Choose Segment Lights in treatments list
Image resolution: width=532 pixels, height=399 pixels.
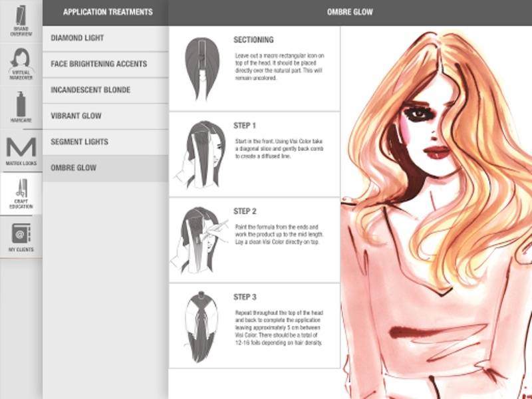(x=105, y=142)
